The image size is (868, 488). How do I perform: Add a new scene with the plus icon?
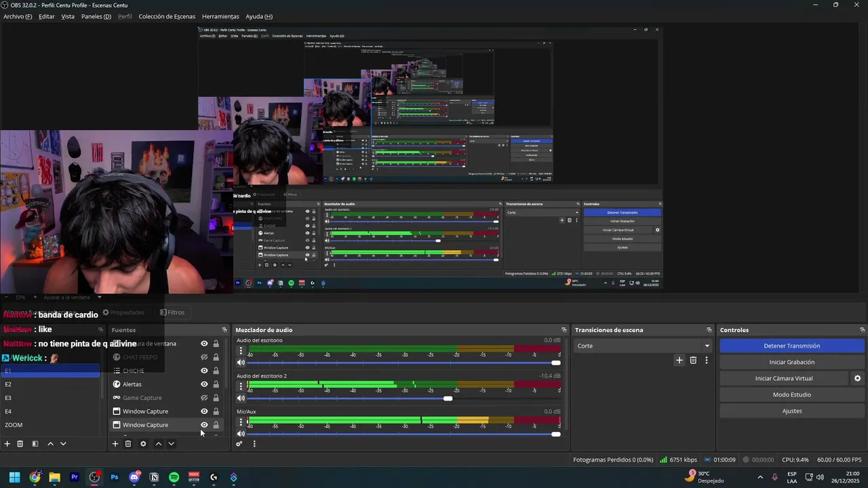(7, 444)
